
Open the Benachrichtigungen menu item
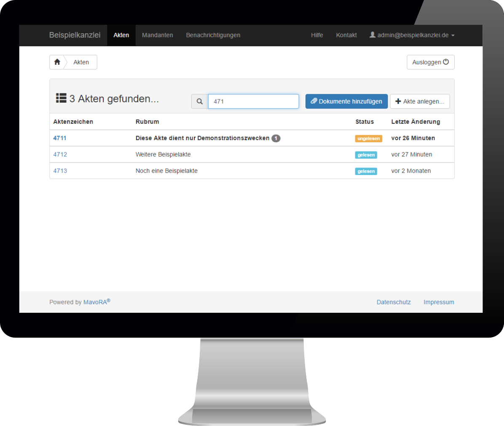(x=213, y=35)
